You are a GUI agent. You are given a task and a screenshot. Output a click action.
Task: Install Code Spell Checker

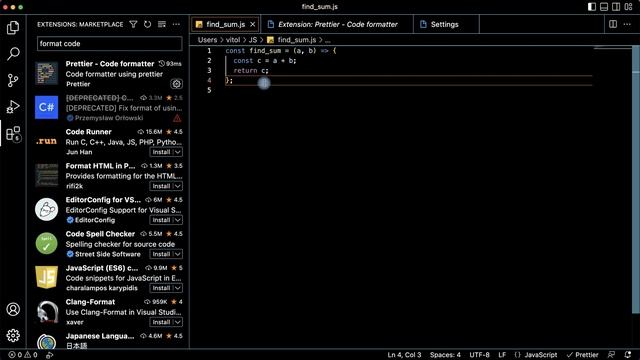(161, 254)
